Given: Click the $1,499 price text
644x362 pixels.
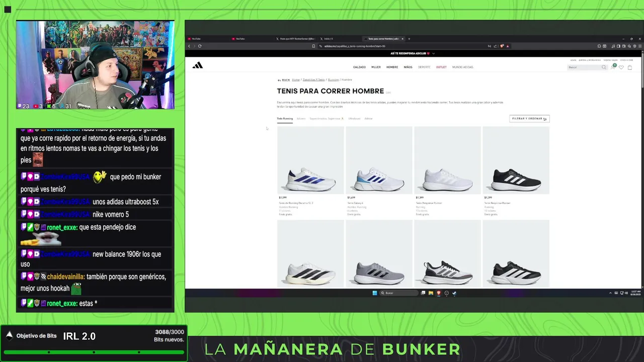Looking at the screenshot, I should [x=351, y=198].
